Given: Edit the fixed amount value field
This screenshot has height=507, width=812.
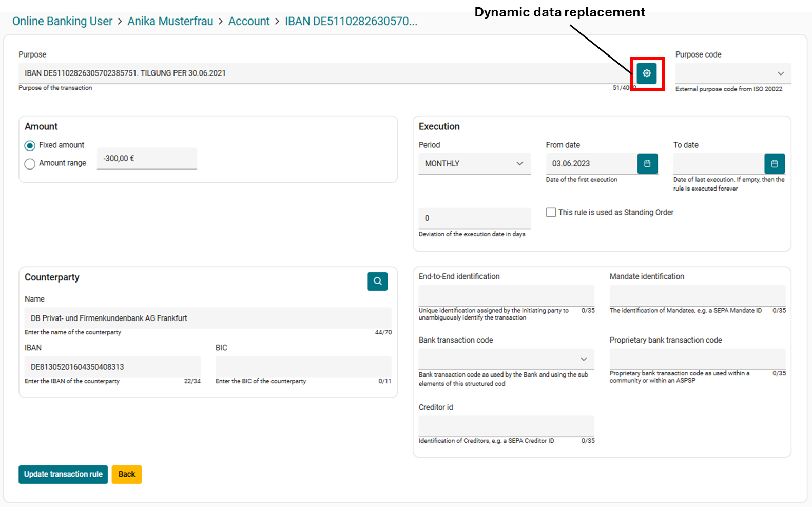Looking at the screenshot, I should pos(146,159).
